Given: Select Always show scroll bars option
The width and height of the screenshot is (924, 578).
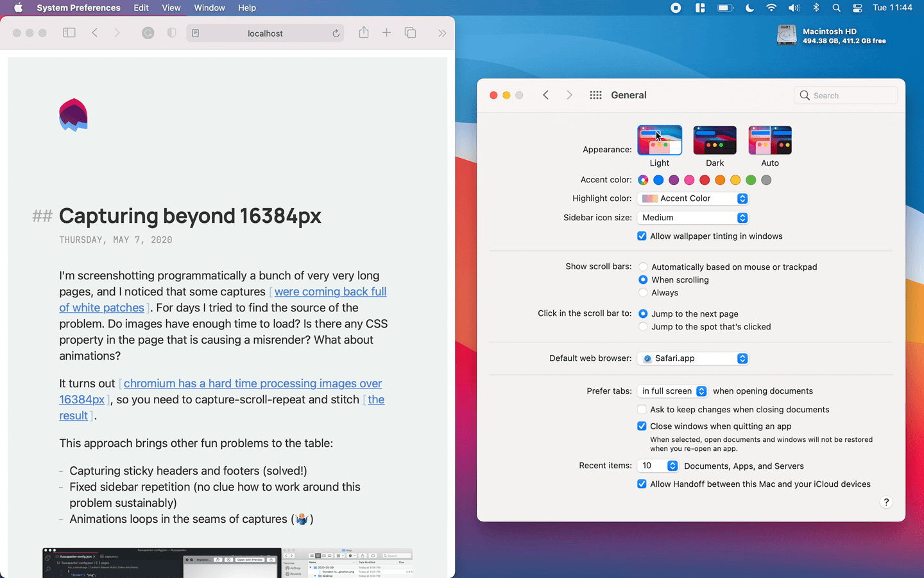Looking at the screenshot, I should (x=643, y=293).
